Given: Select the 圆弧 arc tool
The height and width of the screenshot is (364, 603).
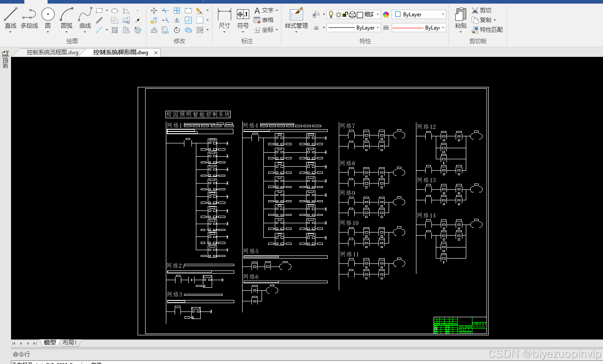Looking at the screenshot, I should (67, 19).
